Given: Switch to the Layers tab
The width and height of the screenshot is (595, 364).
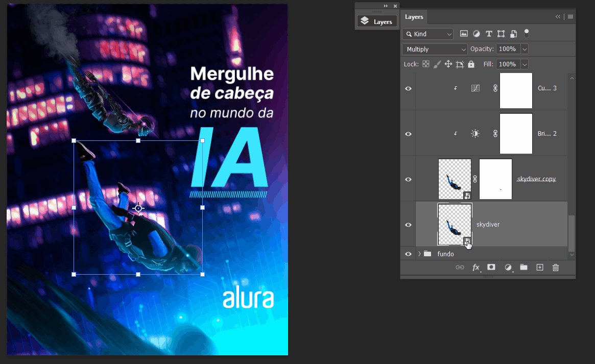Looking at the screenshot, I should tap(414, 17).
